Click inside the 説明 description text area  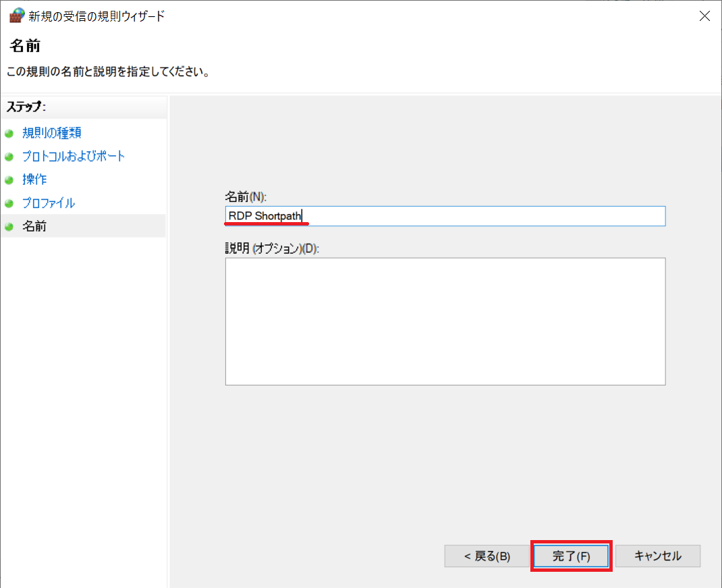tap(445, 321)
